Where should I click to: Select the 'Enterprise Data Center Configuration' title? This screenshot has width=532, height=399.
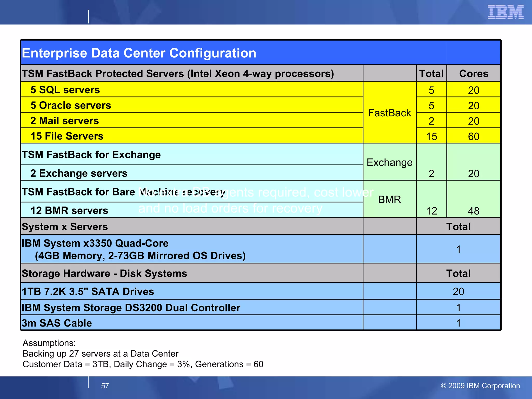click(139, 53)
